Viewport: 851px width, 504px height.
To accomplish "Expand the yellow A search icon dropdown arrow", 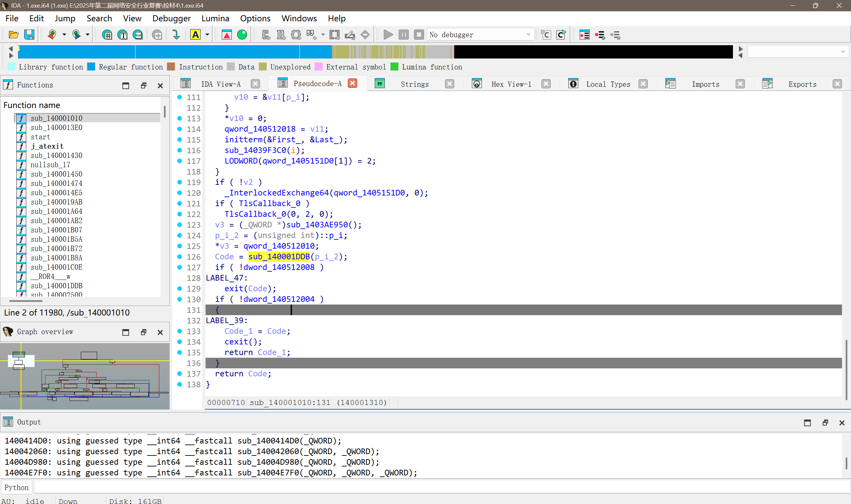I will (207, 35).
